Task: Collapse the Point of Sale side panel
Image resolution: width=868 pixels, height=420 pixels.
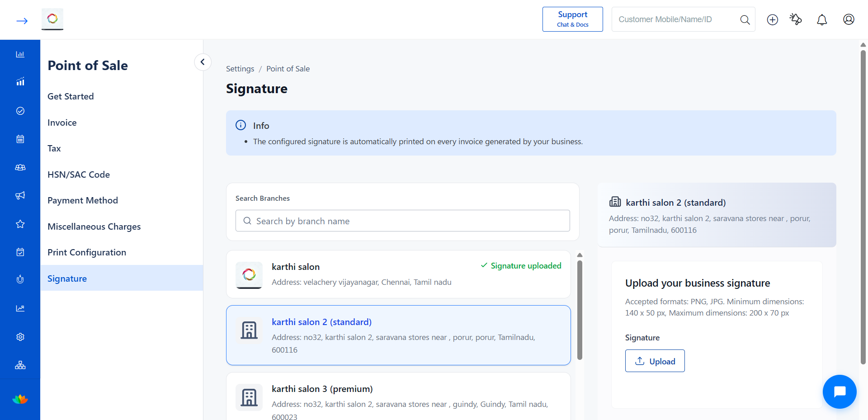Action: [203, 62]
